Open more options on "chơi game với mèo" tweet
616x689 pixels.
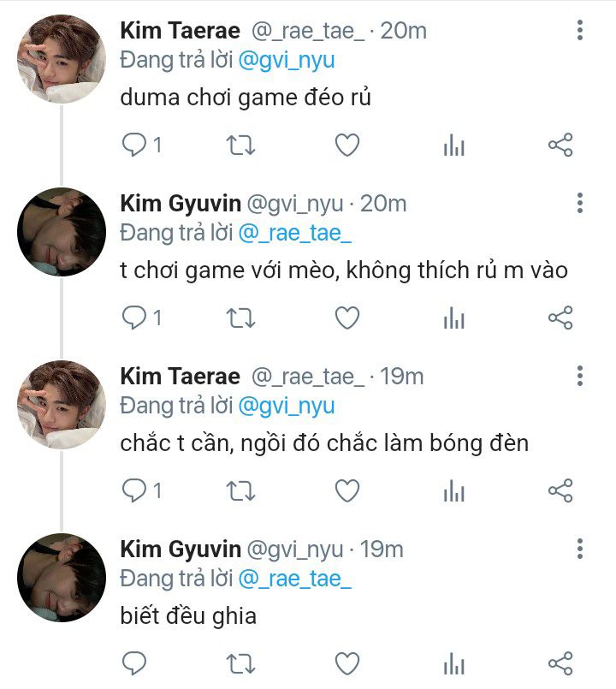click(580, 204)
